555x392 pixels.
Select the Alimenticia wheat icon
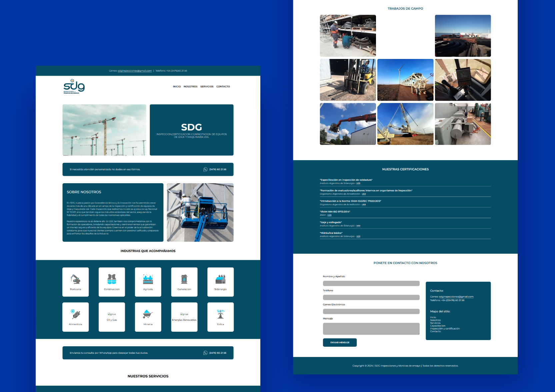pos(75,314)
